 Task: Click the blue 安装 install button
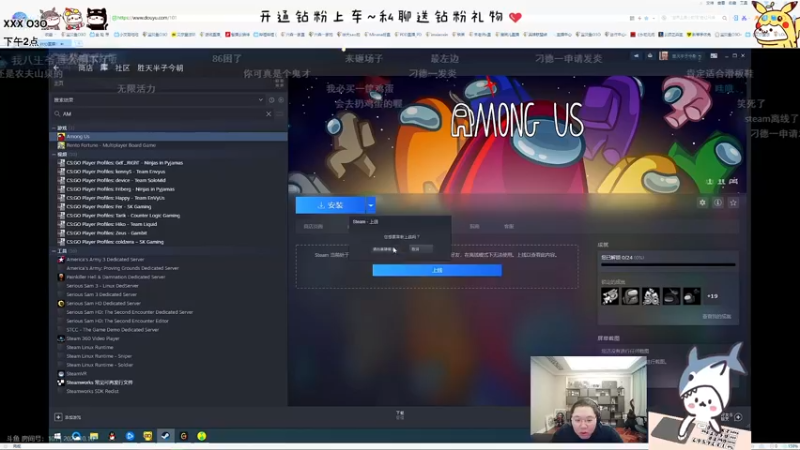(x=330, y=205)
